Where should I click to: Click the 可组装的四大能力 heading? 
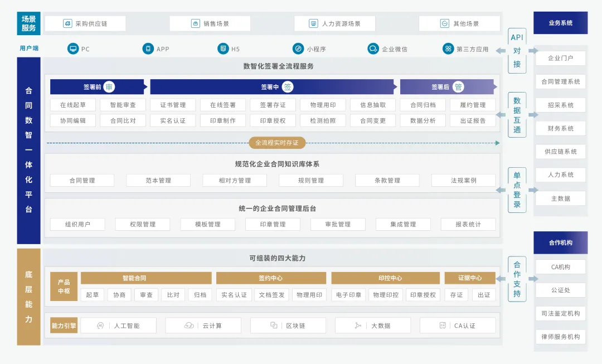[278, 258]
